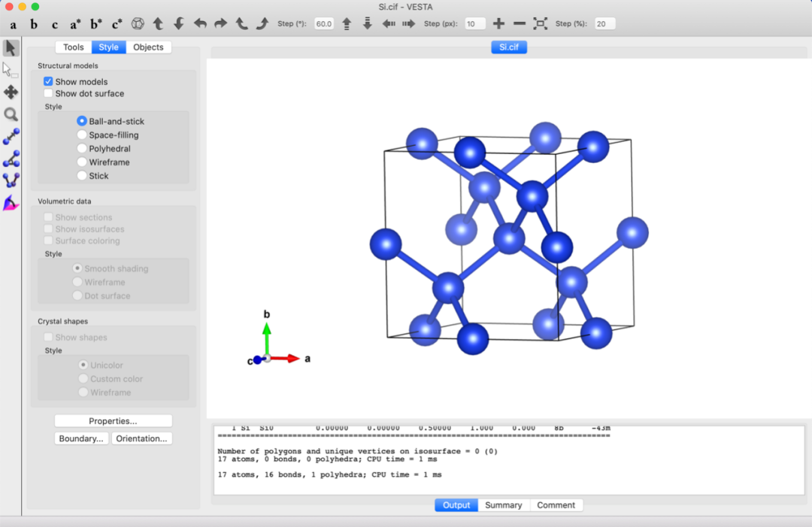Open the Tools tab
This screenshot has width=812, height=527.
[x=74, y=47]
